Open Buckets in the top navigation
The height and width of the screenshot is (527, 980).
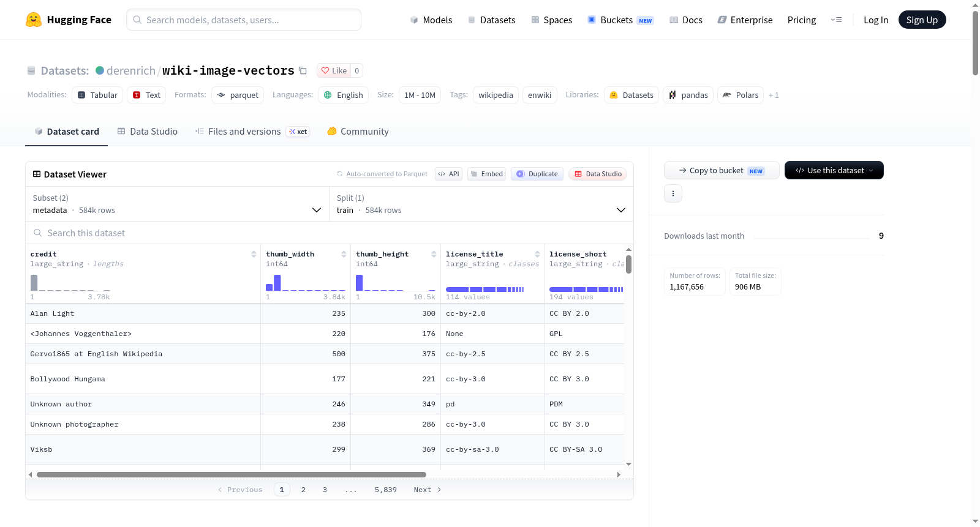coord(620,20)
